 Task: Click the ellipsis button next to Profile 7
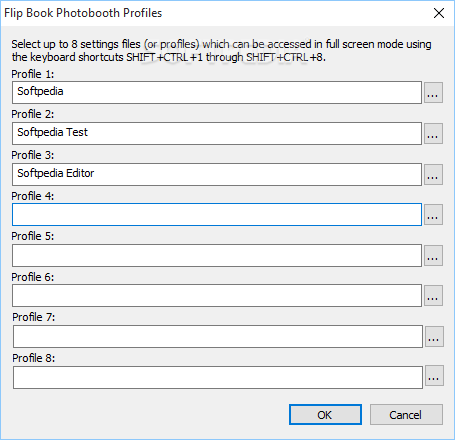[434, 336]
